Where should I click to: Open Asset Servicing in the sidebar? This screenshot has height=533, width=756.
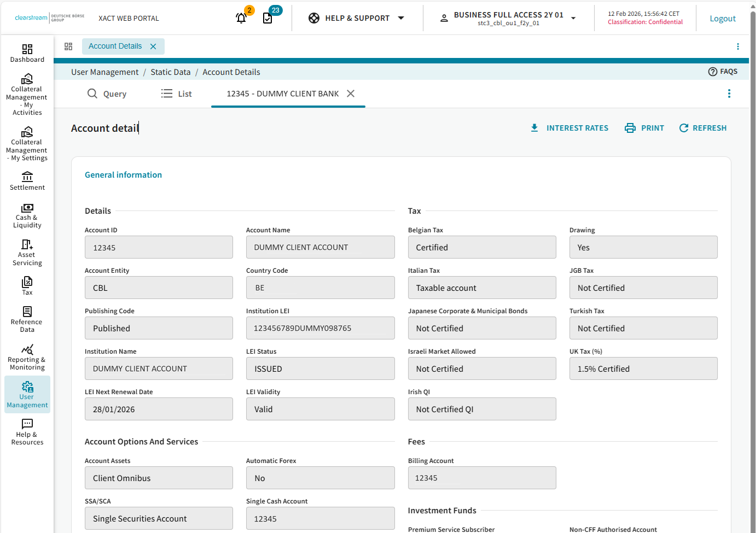(27, 253)
